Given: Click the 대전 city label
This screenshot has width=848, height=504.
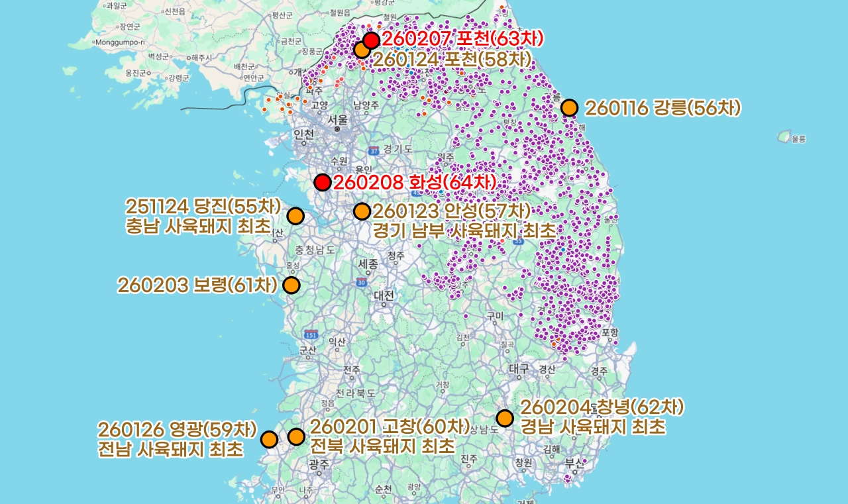Looking at the screenshot, I should coord(384,294).
